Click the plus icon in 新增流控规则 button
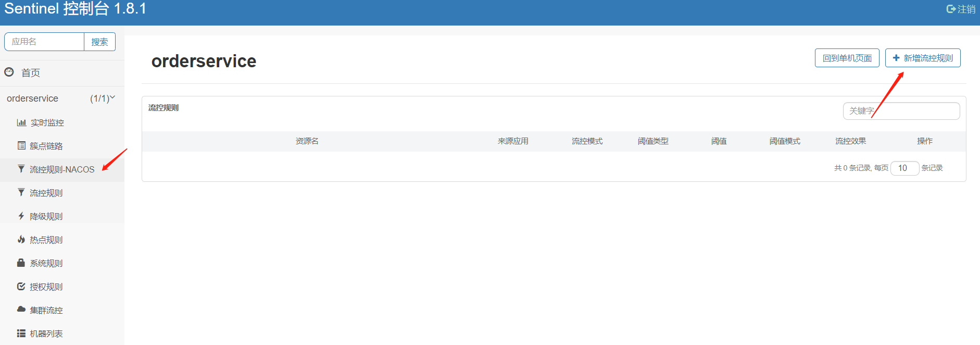Screen dimensions: 980x345 click(x=896, y=58)
